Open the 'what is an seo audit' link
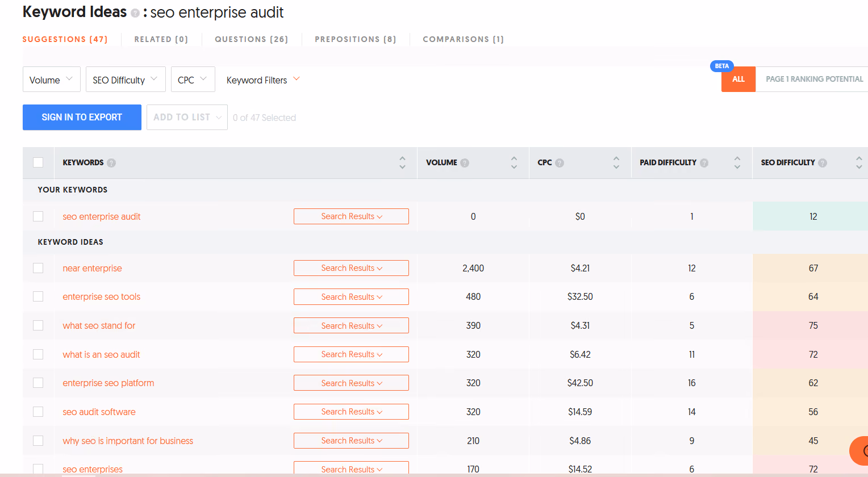The width and height of the screenshot is (868, 477). pyautogui.click(x=101, y=354)
